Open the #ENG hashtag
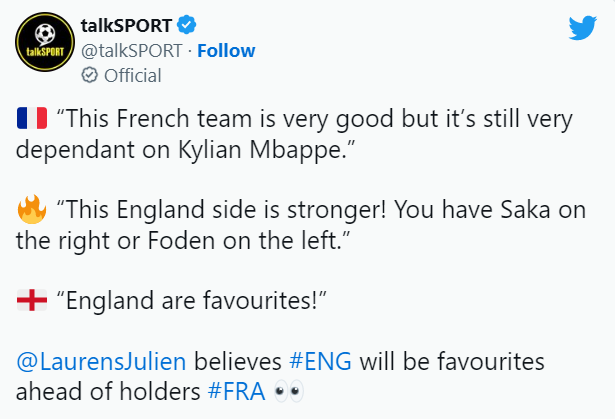Viewport: 615px width, 419px height. 320,361
